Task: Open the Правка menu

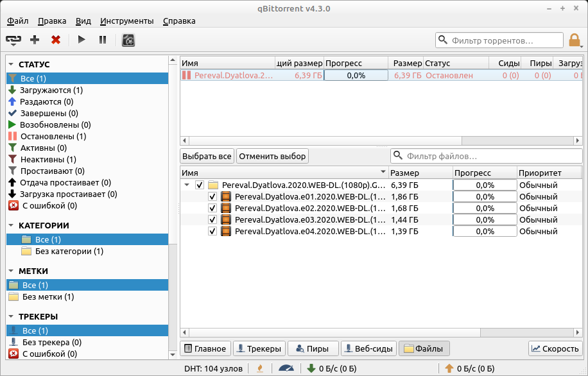Action: click(x=52, y=21)
